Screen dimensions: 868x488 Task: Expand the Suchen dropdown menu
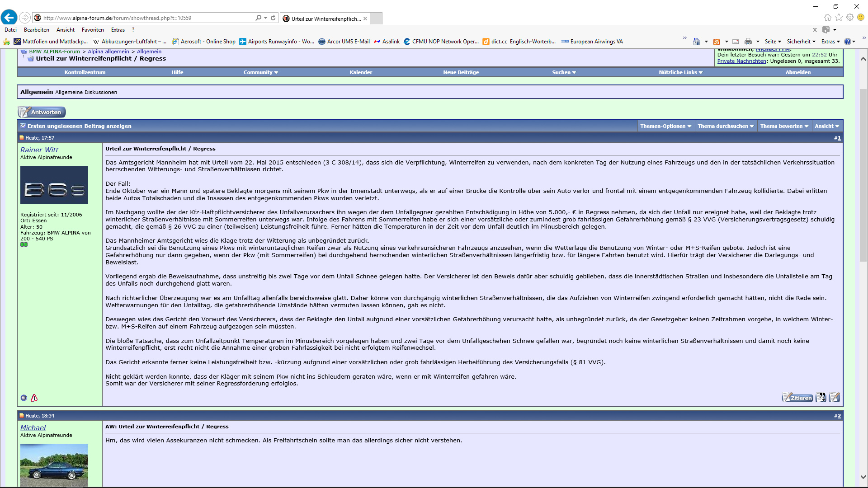coord(564,72)
